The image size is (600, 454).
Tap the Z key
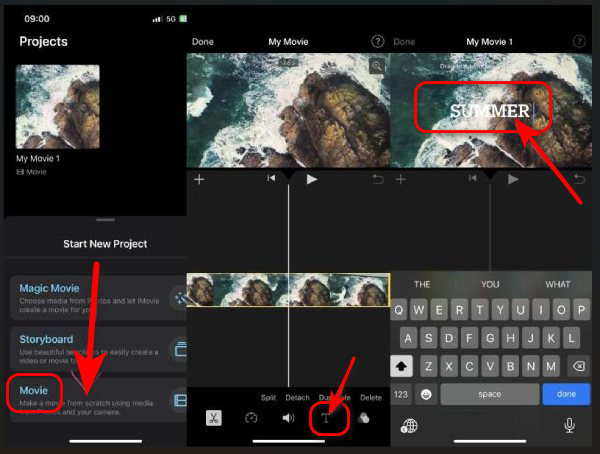[429, 366]
